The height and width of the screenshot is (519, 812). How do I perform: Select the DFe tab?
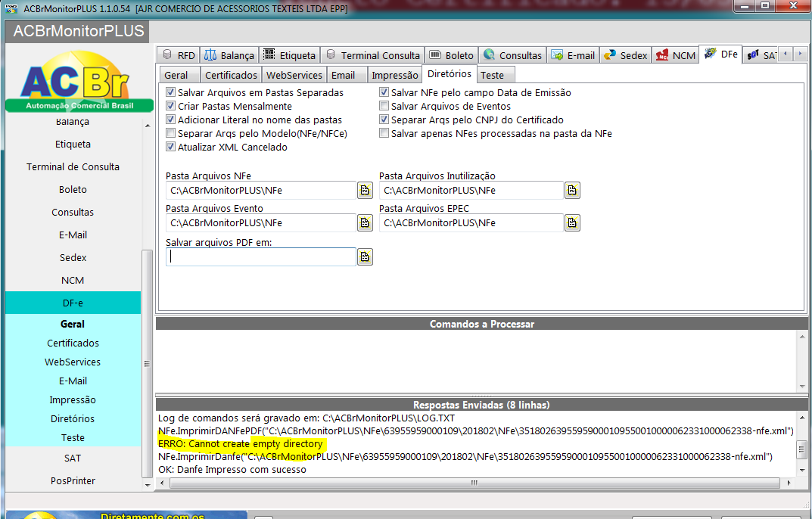721,54
